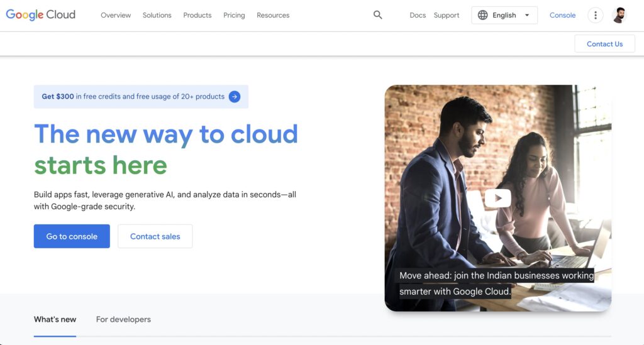Image resolution: width=644 pixels, height=345 pixels.
Task: Click the Google Cloud logo
Action: 41,15
